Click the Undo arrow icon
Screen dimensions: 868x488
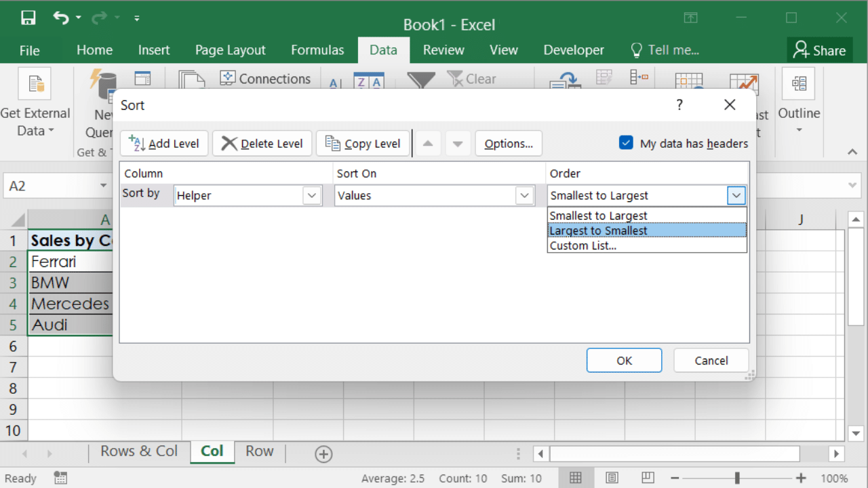tap(61, 18)
